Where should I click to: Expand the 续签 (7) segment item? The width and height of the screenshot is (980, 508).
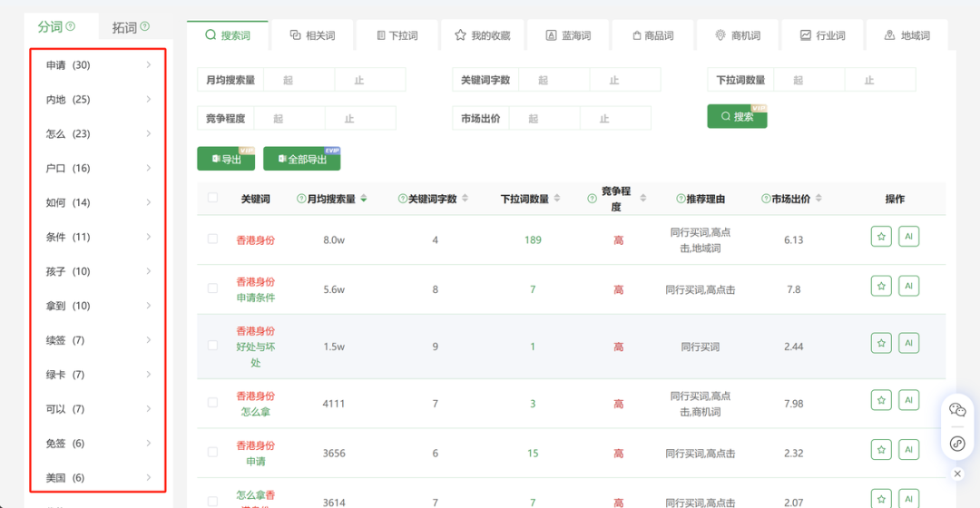tap(98, 340)
